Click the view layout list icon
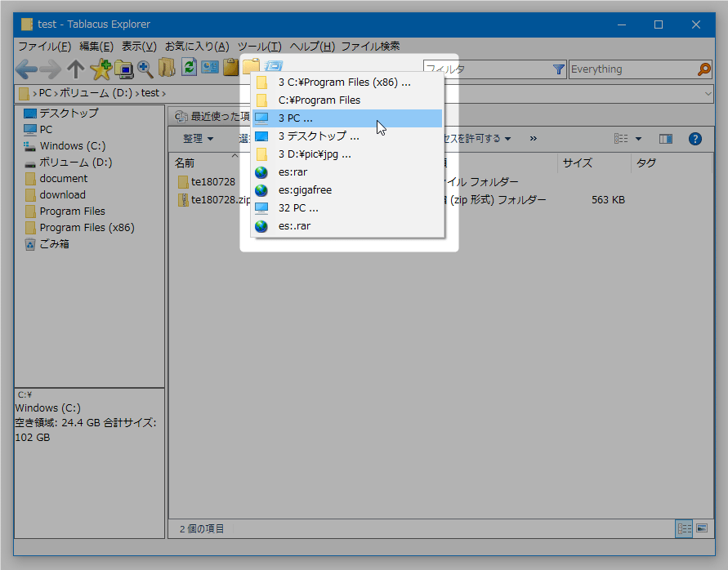This screenshot has width=728, height=570. tap(621, 138)
